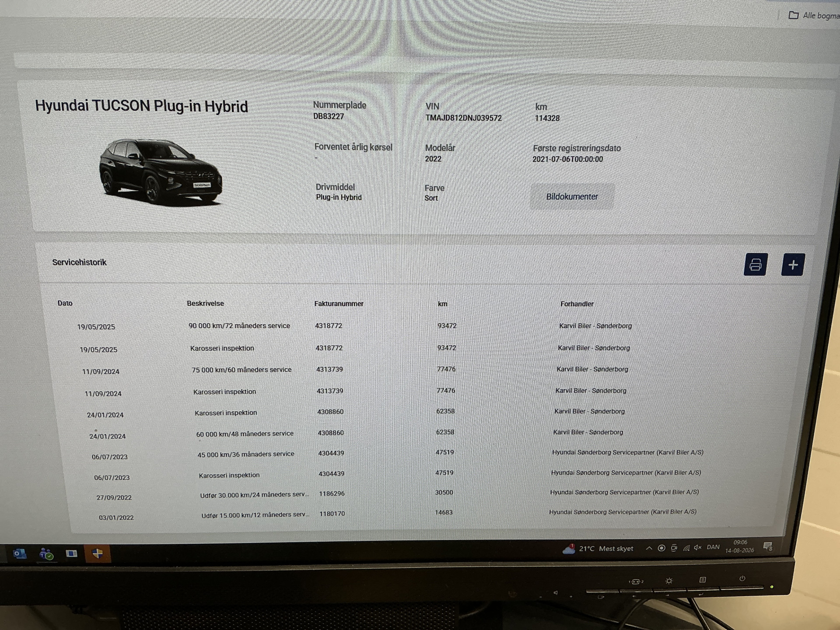Open the Alle bogmærker bookmarks folder
840x630 pixels.
coord(814,16)
